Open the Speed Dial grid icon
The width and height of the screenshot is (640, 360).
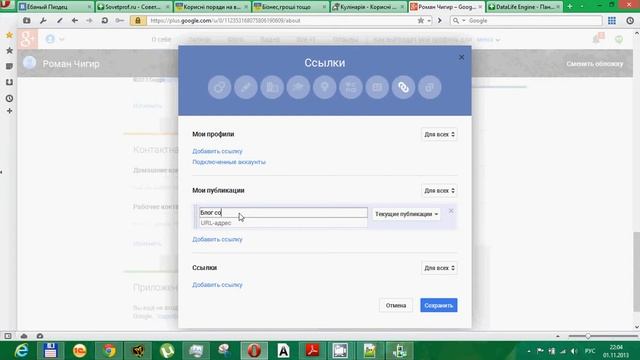point(612,20)
